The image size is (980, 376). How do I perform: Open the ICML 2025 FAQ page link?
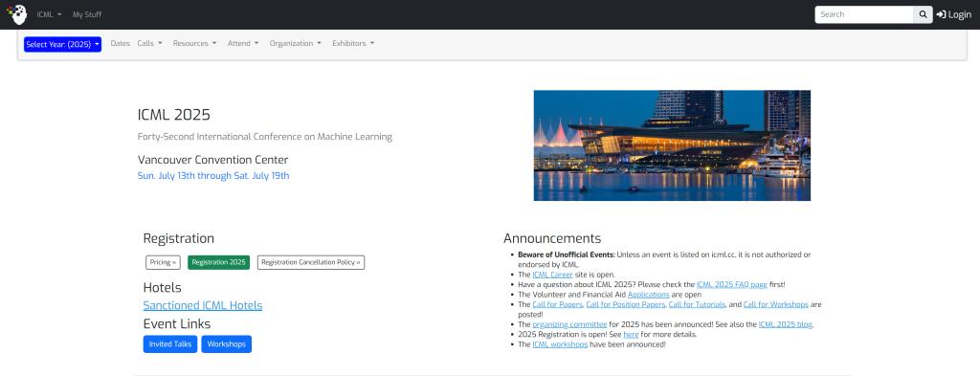point(732,284)
